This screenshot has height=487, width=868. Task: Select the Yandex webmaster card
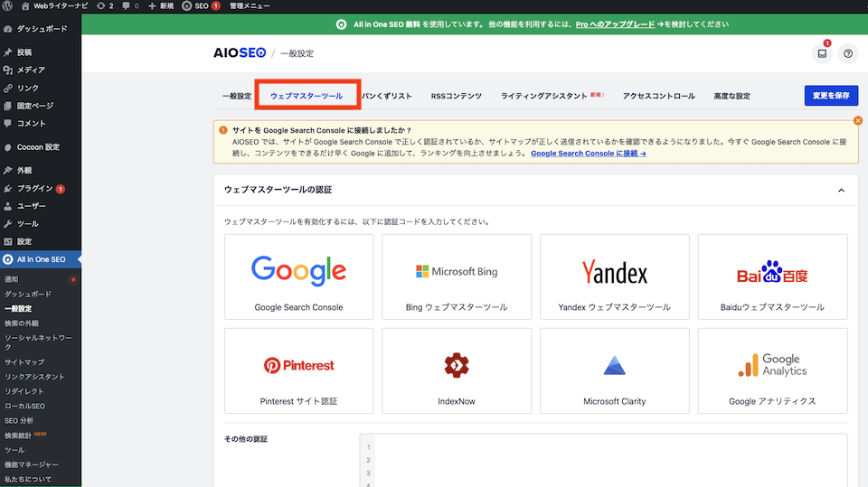615,276
